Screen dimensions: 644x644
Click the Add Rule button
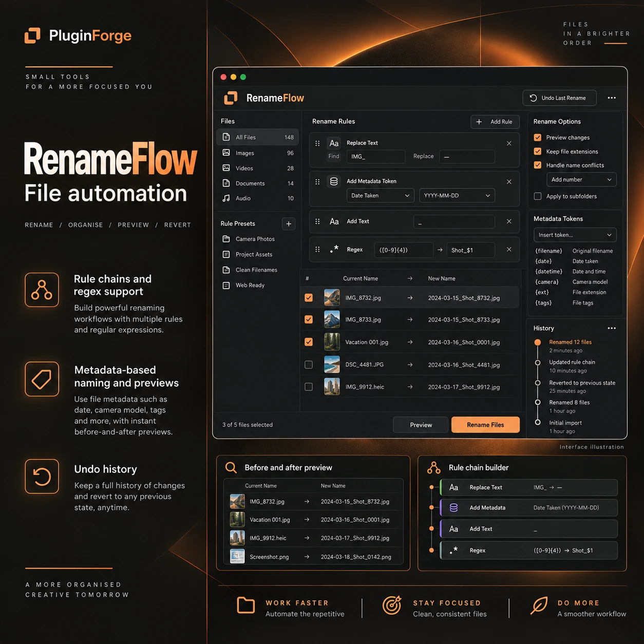pyautogui.click(x=495, y=122)
